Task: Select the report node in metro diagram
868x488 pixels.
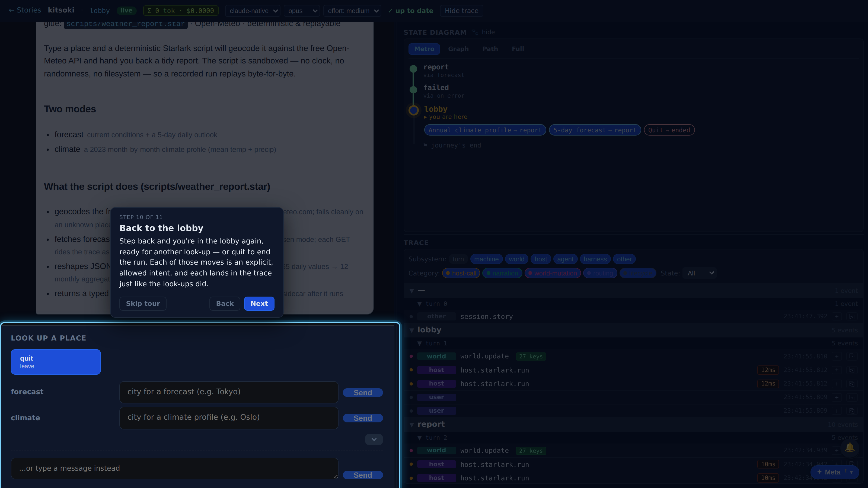Action: 413,69
